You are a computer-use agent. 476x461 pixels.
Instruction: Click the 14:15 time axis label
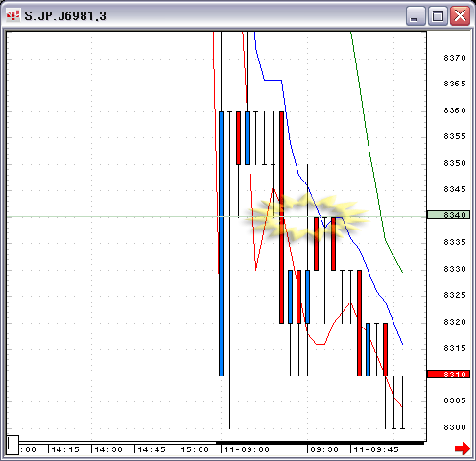[65, 449]
